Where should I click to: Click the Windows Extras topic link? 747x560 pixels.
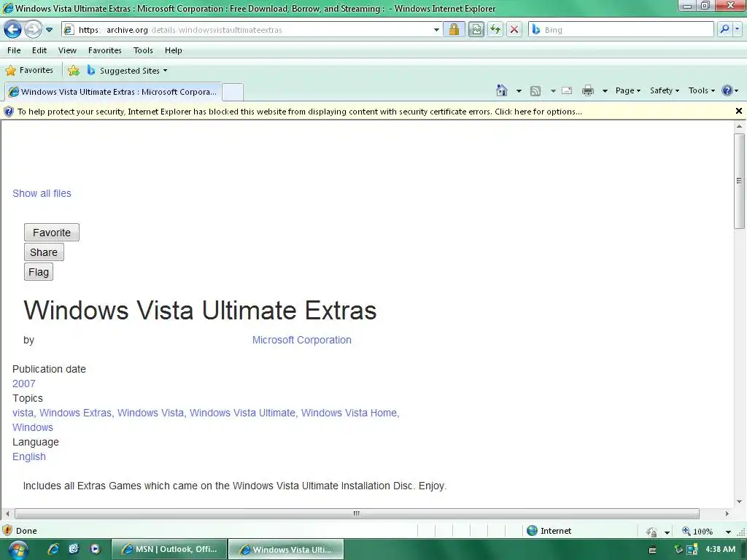click(75, 413)
